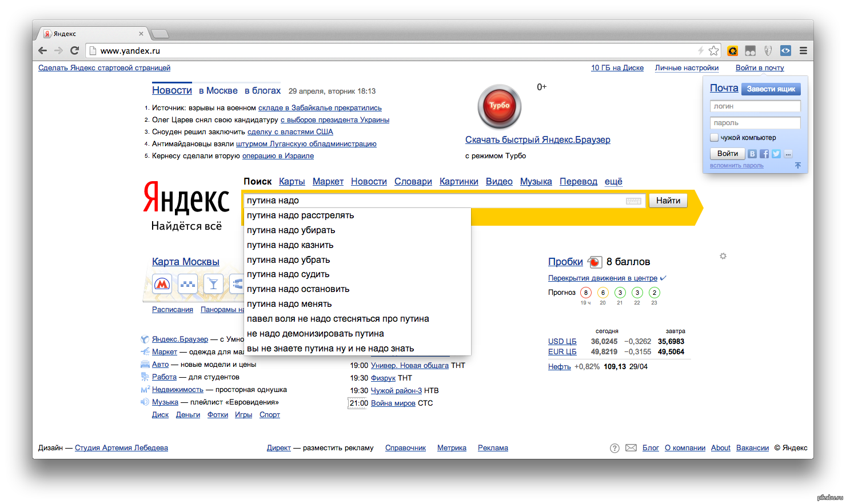
Task: Expand the ещё services menu
Action: pyautogui.click(x=613, y=181)
